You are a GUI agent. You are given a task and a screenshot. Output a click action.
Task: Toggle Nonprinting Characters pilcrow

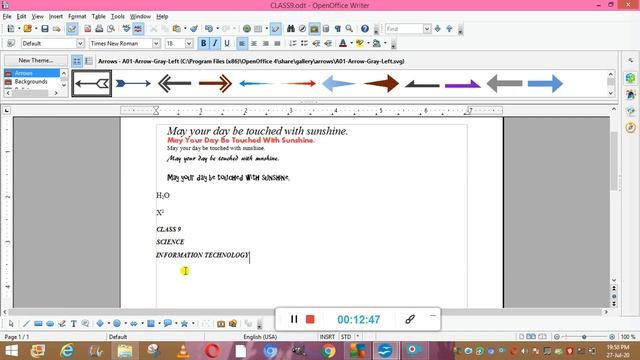(338, 29)
